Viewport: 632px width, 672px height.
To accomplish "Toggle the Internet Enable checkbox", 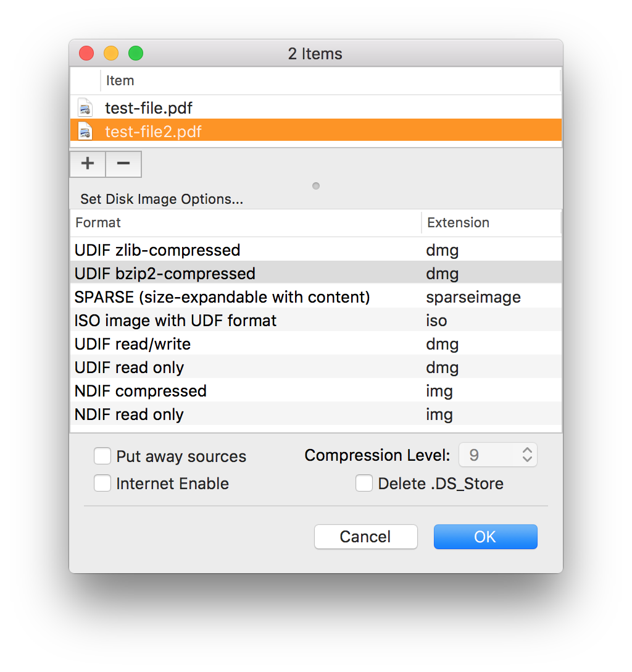I will point(102,484).
